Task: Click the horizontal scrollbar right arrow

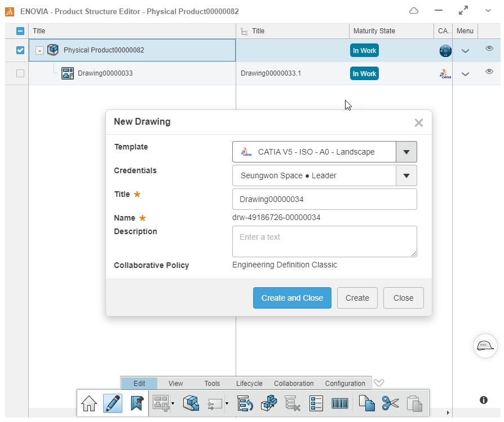Action: point(448,412)
